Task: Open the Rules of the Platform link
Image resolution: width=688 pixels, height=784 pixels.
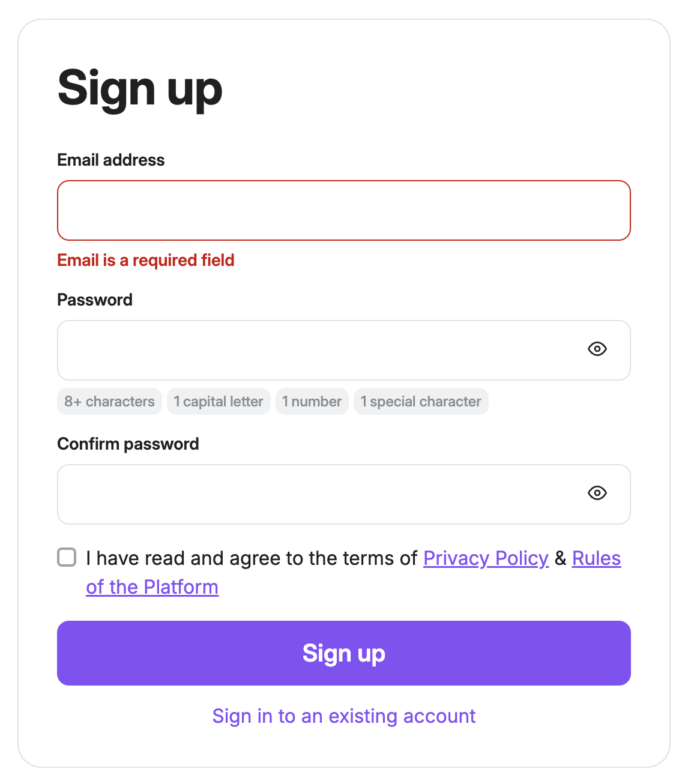Action: (x=596, y=558)
